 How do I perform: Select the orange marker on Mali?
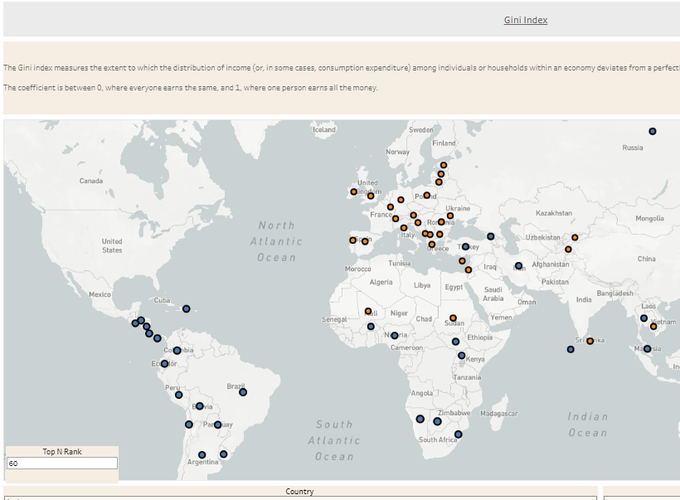[368, 311]
